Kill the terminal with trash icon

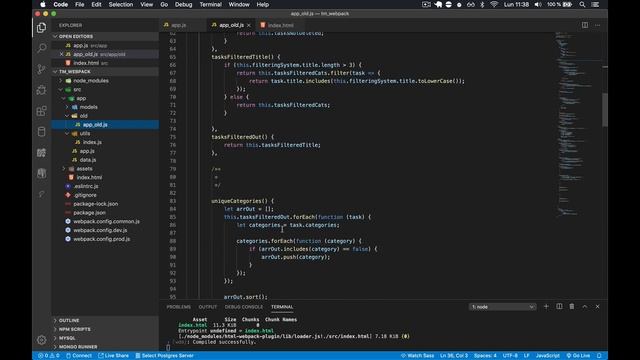[x=572, y=307]
